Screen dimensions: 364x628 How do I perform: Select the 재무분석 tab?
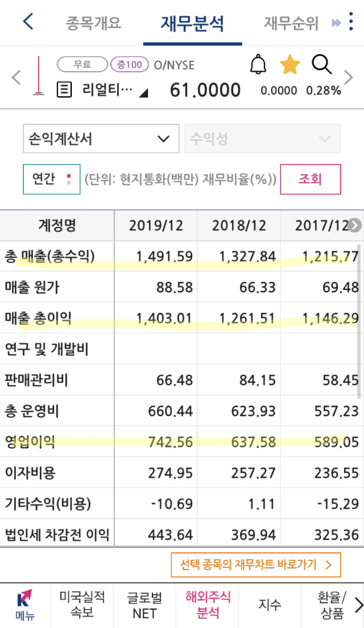pos(192,23)
